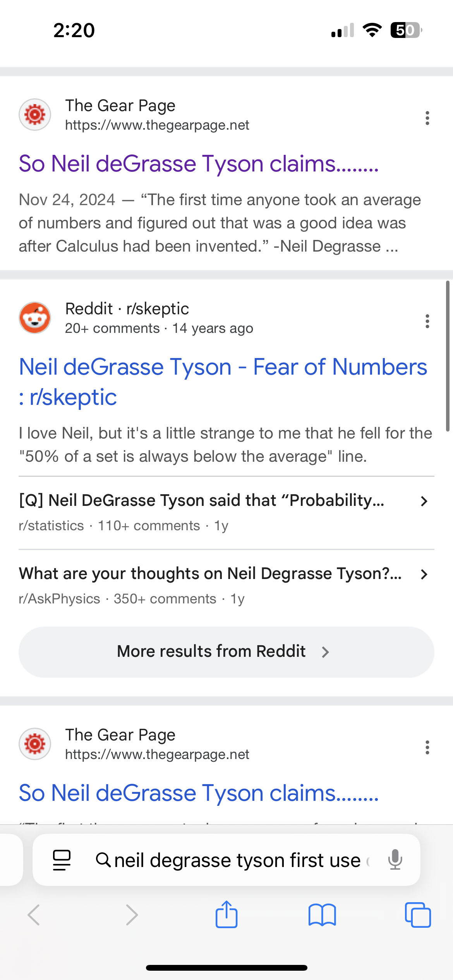Open three-dot menu of first Gear Page result
This screenshot has height=980, width=453.
(x=427, y=118)
